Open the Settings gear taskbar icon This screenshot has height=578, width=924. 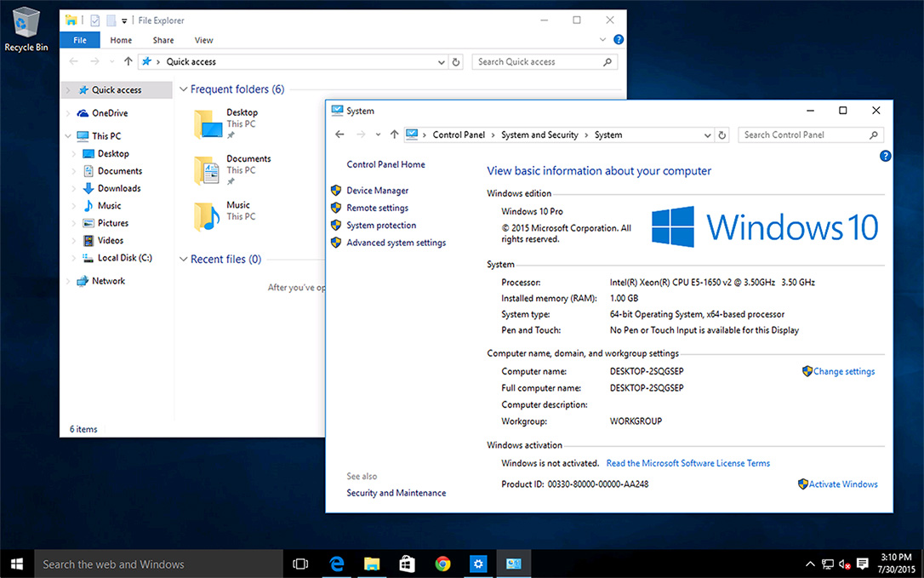pyautogui.click(x=478, y=564)
